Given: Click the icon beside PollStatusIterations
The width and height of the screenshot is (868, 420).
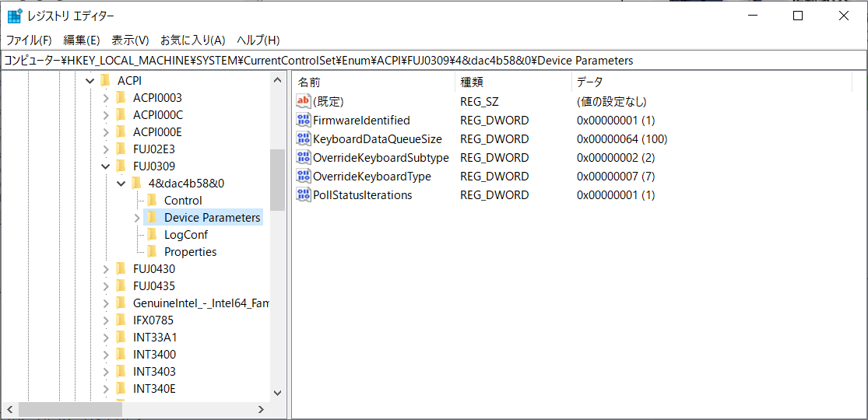Looking at the screenshot, I should (304, 195).
